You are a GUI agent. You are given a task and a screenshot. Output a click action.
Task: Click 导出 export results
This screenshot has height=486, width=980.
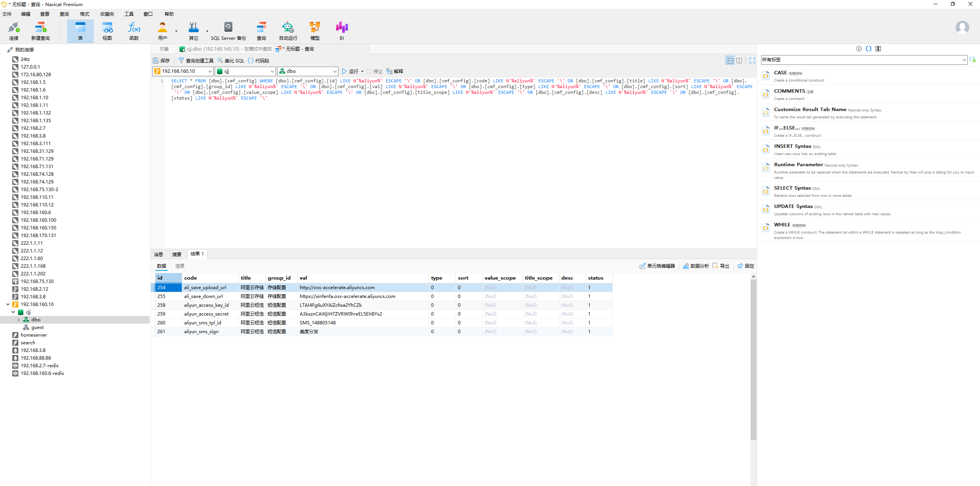[721, 266]
